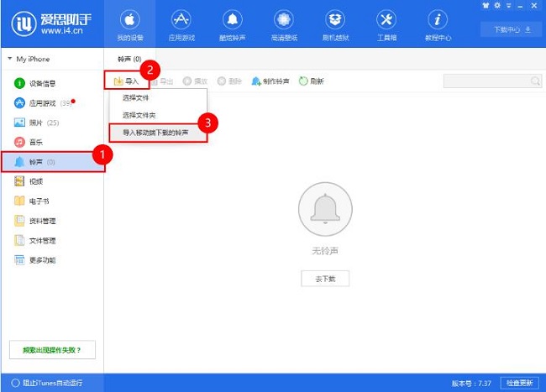Image resolution: width=546 pixels, height=392 pixels.
Task: Open 刷机越狱 flash and jailbreak section
Action: point(335,25)
